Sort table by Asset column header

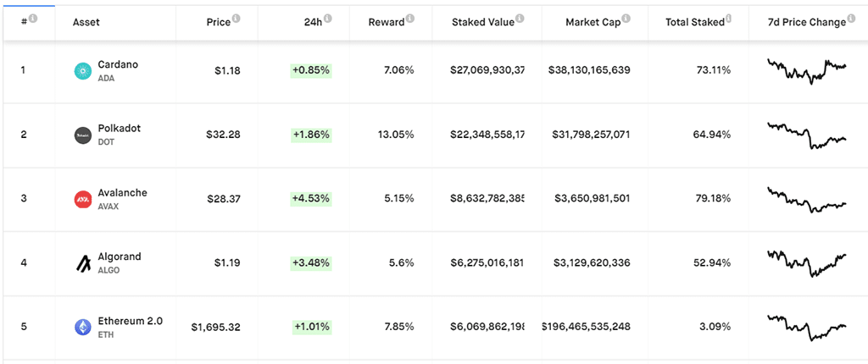coord(86,22)
